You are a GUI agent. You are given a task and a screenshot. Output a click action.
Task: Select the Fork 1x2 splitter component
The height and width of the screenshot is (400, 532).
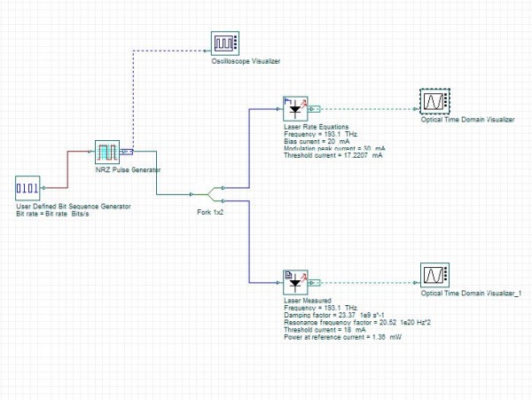[207, 194]
